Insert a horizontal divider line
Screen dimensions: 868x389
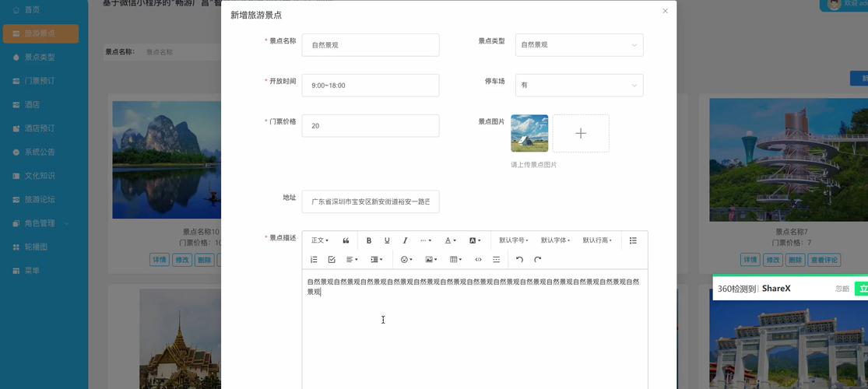(x=497, y=260)
